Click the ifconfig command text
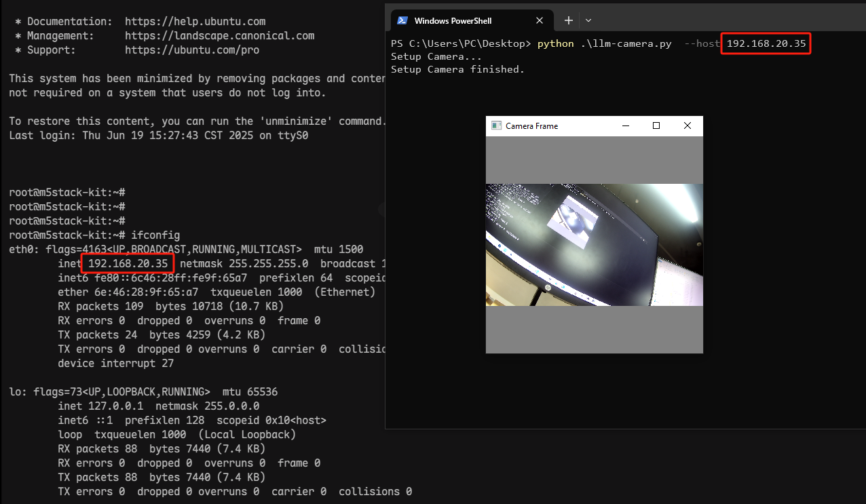Screen dimensions: 866x504 pyautogui.click(x=155, y=235)
